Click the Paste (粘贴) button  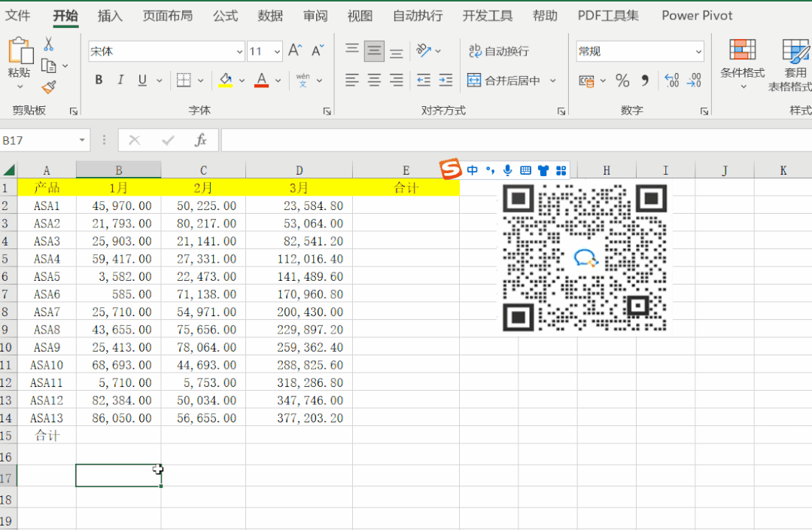pos(19,60)
